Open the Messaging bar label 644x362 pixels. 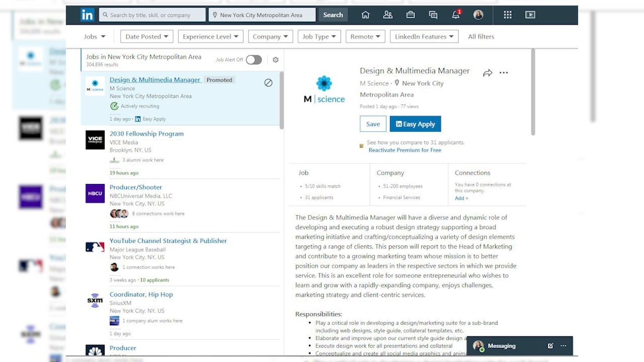point(502,346)
